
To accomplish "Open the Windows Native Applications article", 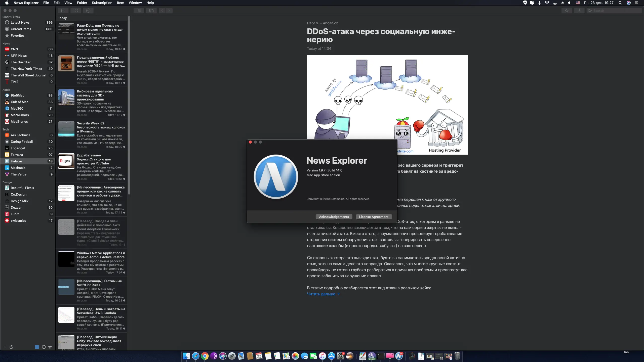I will tap(92, 262).
